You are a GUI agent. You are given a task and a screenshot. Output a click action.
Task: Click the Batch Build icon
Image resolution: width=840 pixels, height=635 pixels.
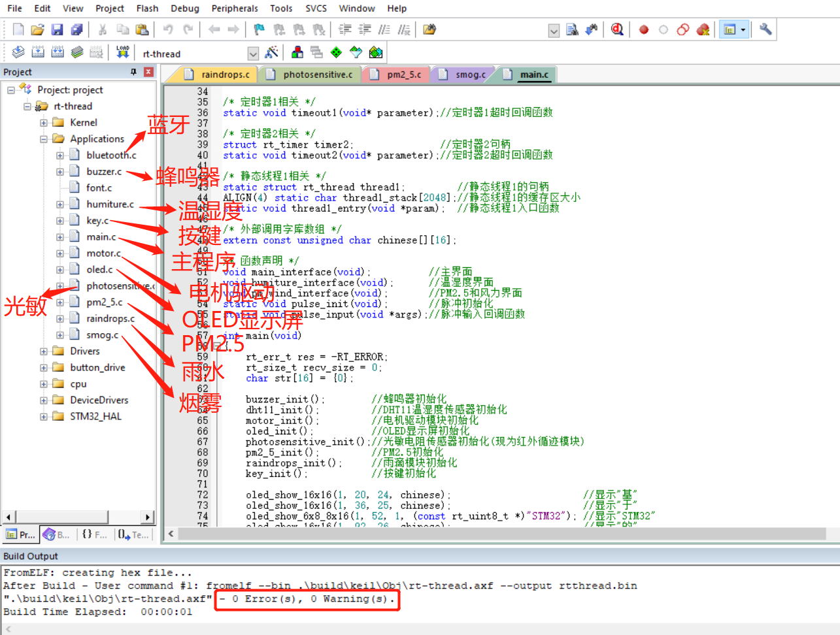pos(77,52)
